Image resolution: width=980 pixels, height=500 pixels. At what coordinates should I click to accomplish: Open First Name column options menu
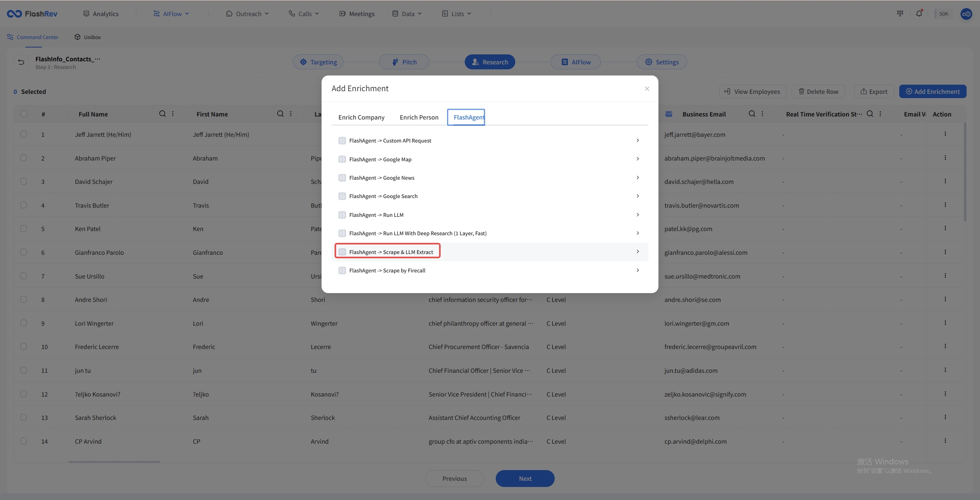click(291, 114)
